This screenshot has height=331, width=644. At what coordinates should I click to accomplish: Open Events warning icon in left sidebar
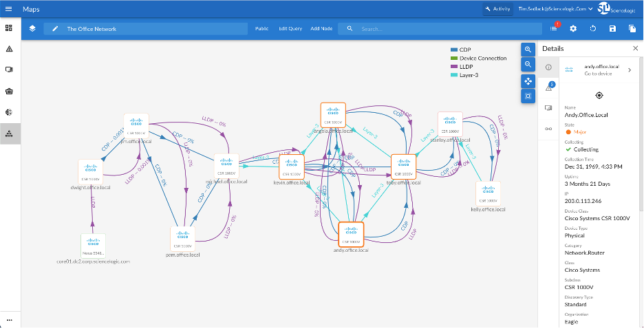point(9,49)
